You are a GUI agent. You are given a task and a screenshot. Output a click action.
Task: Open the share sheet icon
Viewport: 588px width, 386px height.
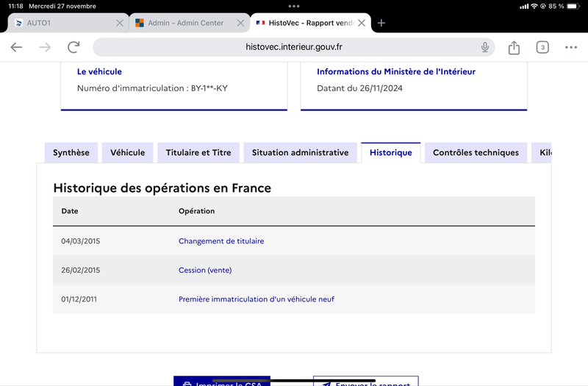tap(514, 47)
